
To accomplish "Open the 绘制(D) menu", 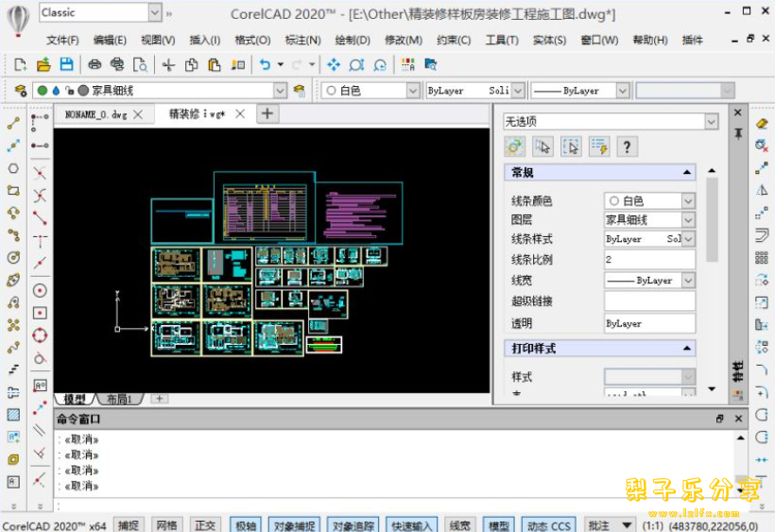I will [x=353, y=40].
